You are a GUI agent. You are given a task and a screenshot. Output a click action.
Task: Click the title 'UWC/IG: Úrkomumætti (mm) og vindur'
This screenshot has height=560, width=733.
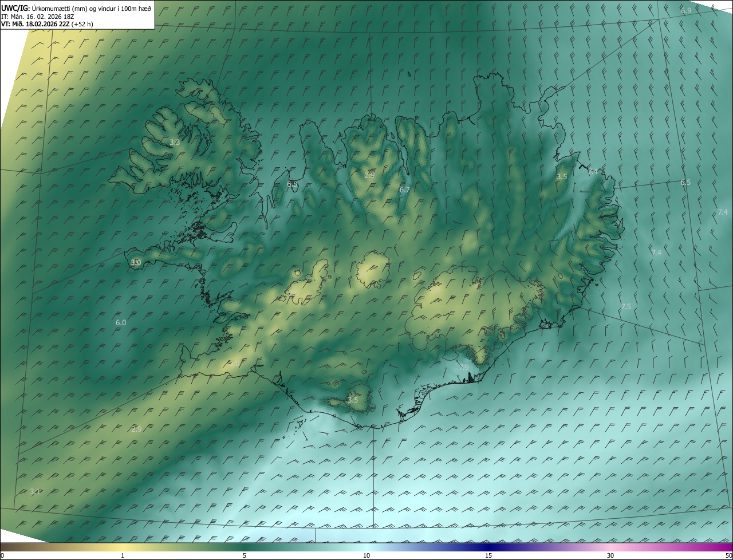click(x=77, y=8)
